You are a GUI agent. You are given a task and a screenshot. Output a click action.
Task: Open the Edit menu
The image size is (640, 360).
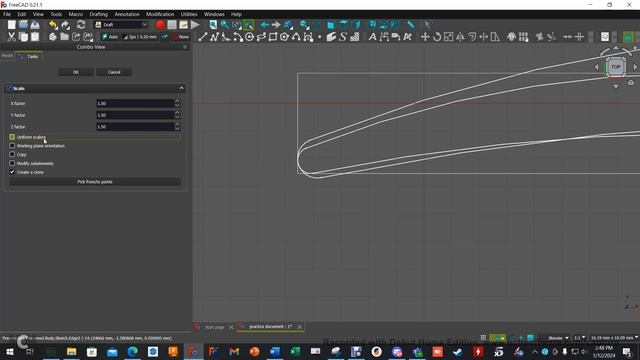click(x=22, y=14)
